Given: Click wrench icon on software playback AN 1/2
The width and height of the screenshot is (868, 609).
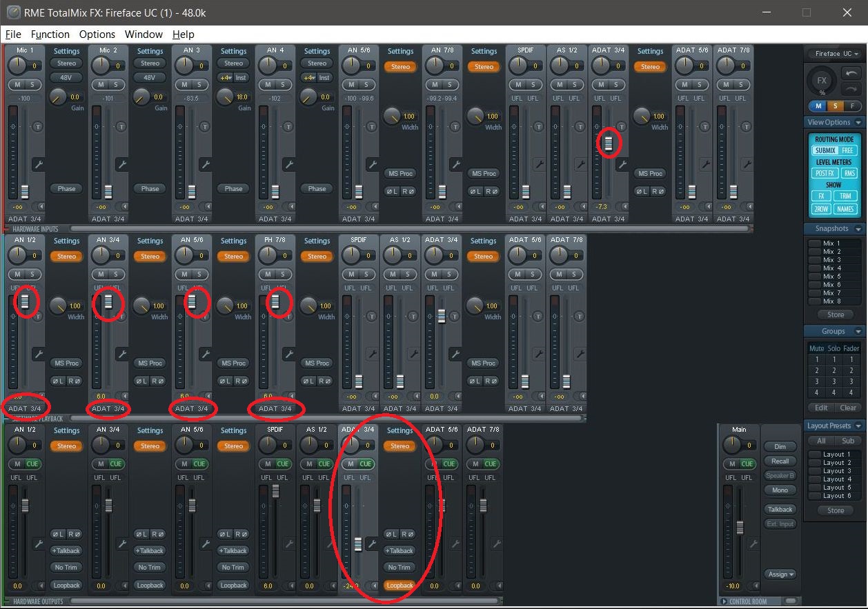Looking at the screenshot, I should click(x=39, y=354).
